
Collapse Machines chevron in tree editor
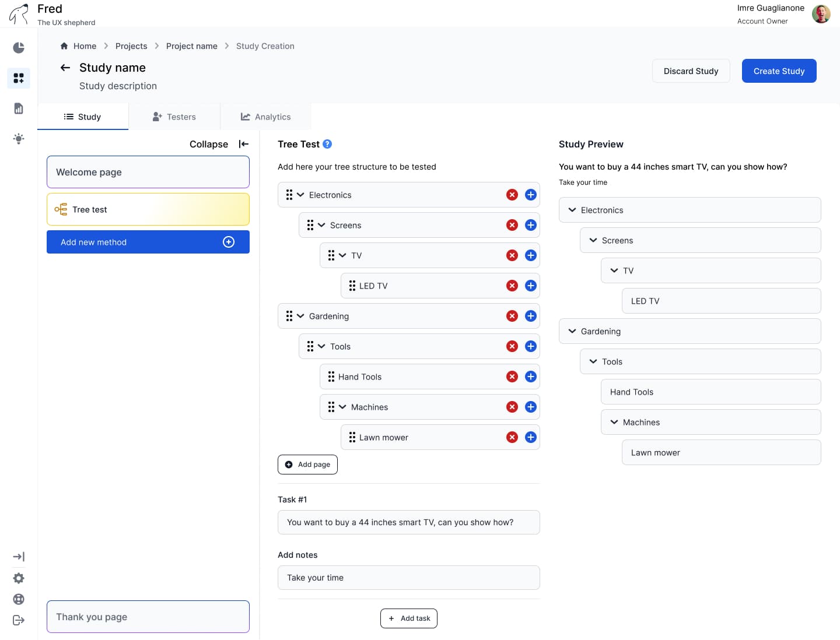coord(342,407)
